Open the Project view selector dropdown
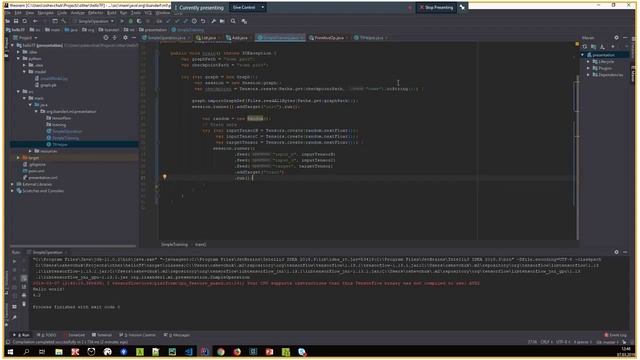This screenshot has height=360, width=640. (x=25, y=38)
